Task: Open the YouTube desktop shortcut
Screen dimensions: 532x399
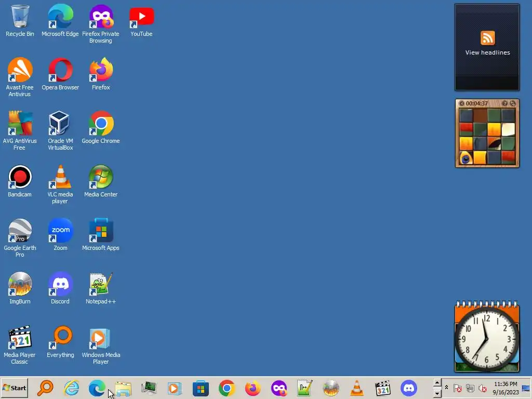Action: point(141,20)
